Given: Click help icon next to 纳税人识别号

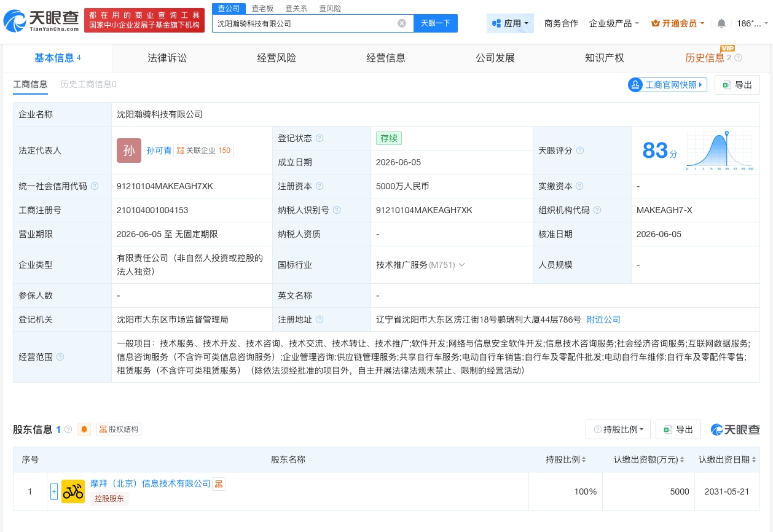Looking at the screenshot, I should tap(337, 210).
